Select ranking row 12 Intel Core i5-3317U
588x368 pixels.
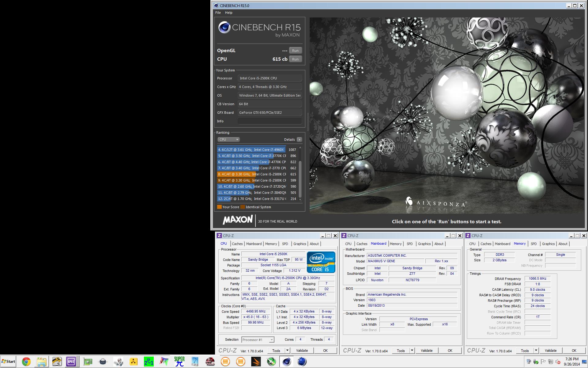tap(257, 199)
